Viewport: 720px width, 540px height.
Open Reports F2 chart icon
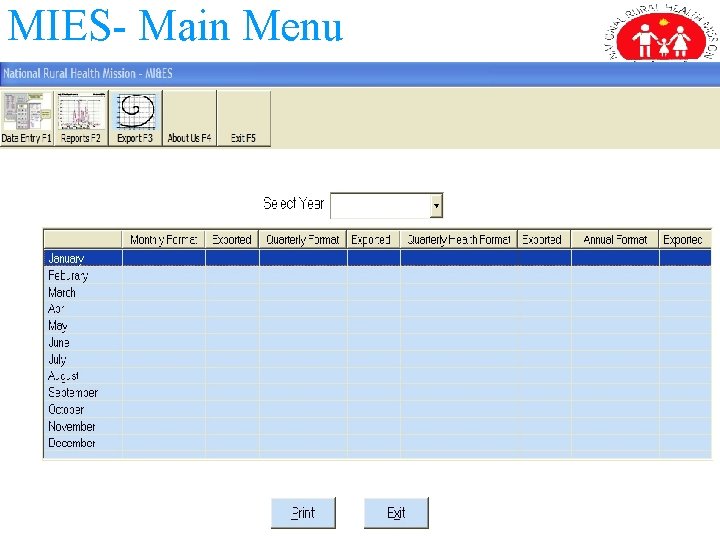[x=81, y=118]
